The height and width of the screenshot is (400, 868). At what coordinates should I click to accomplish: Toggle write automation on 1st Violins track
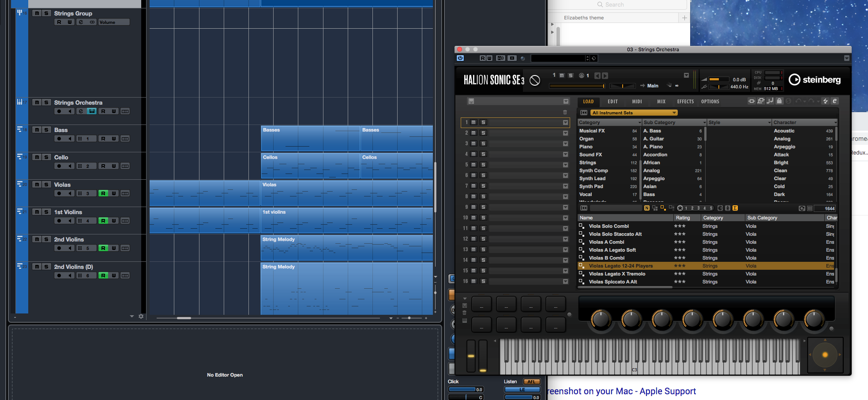pyautogui.click(x=114, y=221)
